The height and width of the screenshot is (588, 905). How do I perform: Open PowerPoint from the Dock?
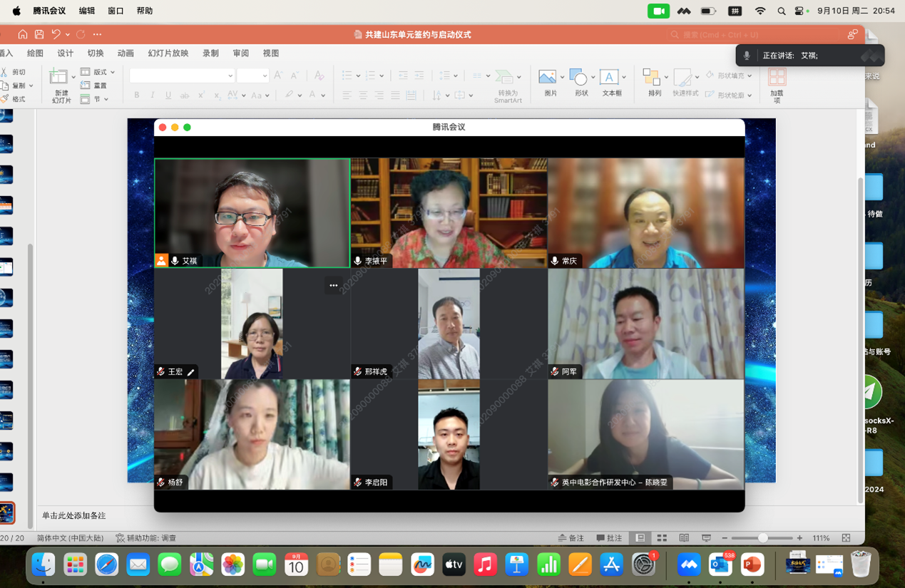[752, 565]
